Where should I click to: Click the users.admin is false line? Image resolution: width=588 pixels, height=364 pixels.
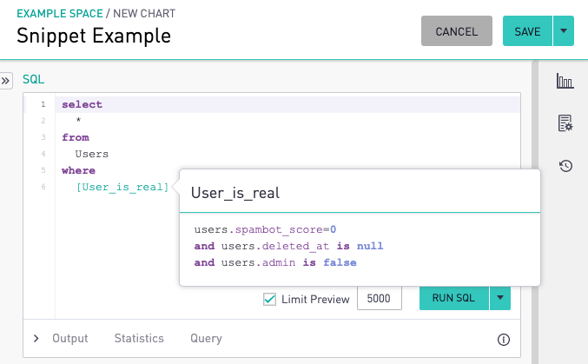coord(275,262)
